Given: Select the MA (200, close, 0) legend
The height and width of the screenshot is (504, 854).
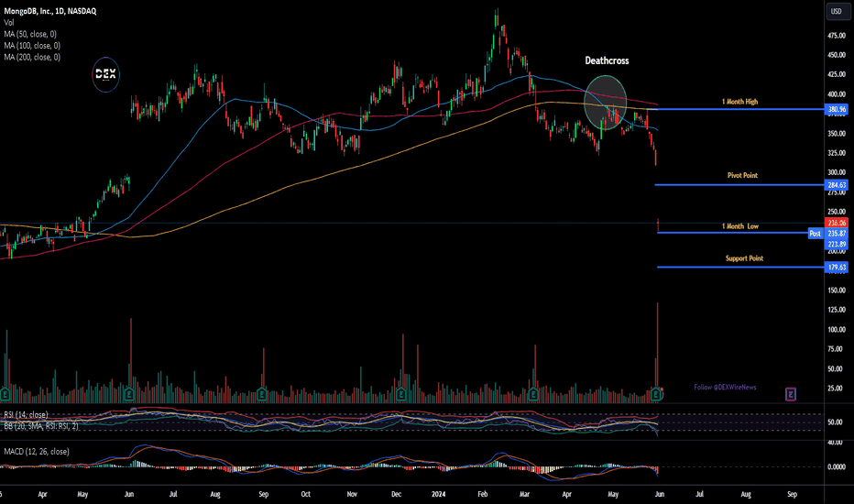Looking at the screenshot, I should click(x=32, y=57).
